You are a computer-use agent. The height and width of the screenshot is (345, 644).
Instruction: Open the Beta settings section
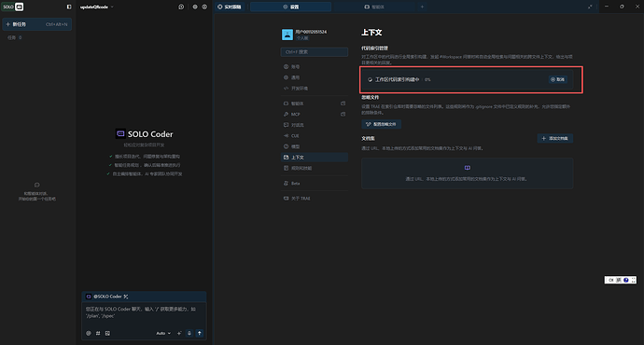pos(315,184)
